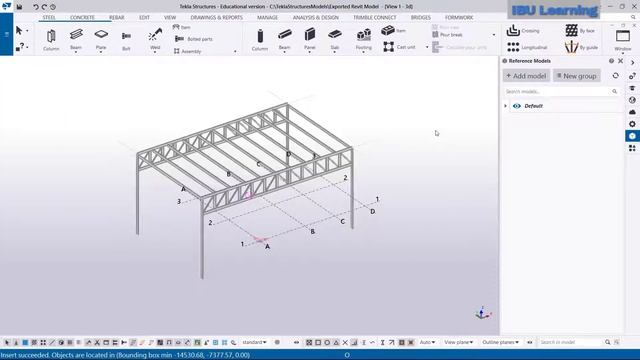Switch to the CONCRETE ribbon tab
The image size is (640, 360).
coord(82,18)
